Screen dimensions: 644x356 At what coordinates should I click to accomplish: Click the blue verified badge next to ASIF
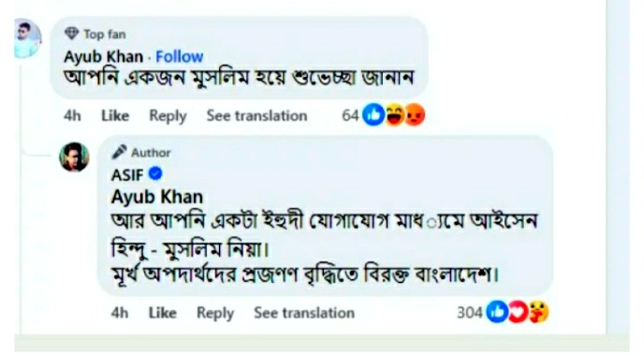155,174
